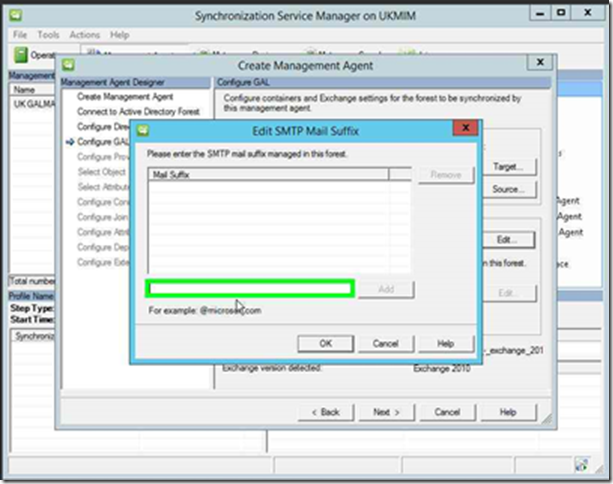Click the Mail Suffix column header
Image resolution: width=613 pixels, height=484 pixels.
268,174
